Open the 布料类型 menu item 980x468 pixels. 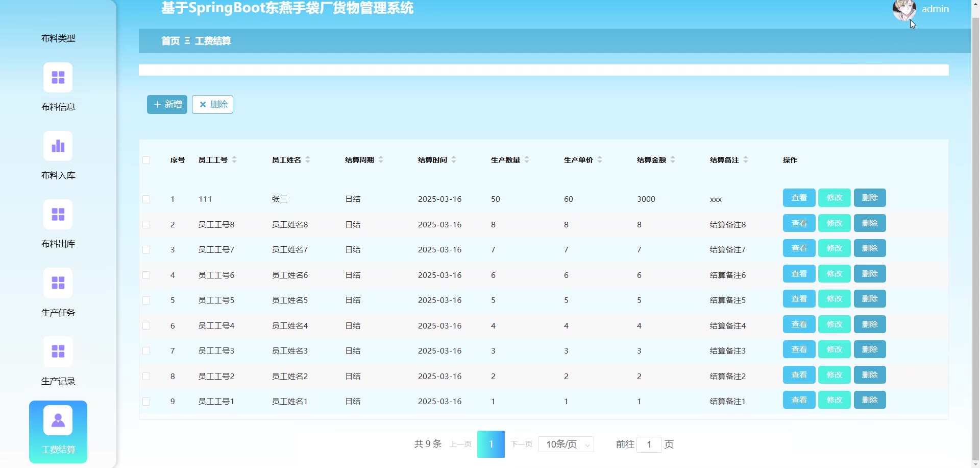click(x=58, y=38)
